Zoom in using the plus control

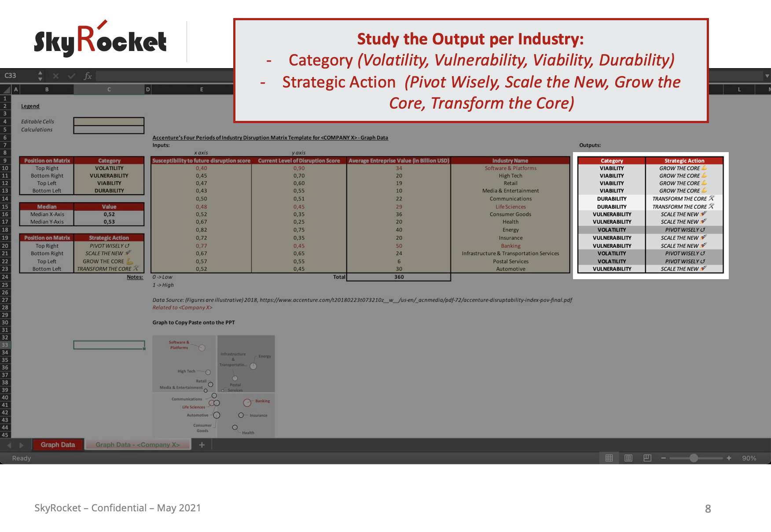tap(729, 458)
